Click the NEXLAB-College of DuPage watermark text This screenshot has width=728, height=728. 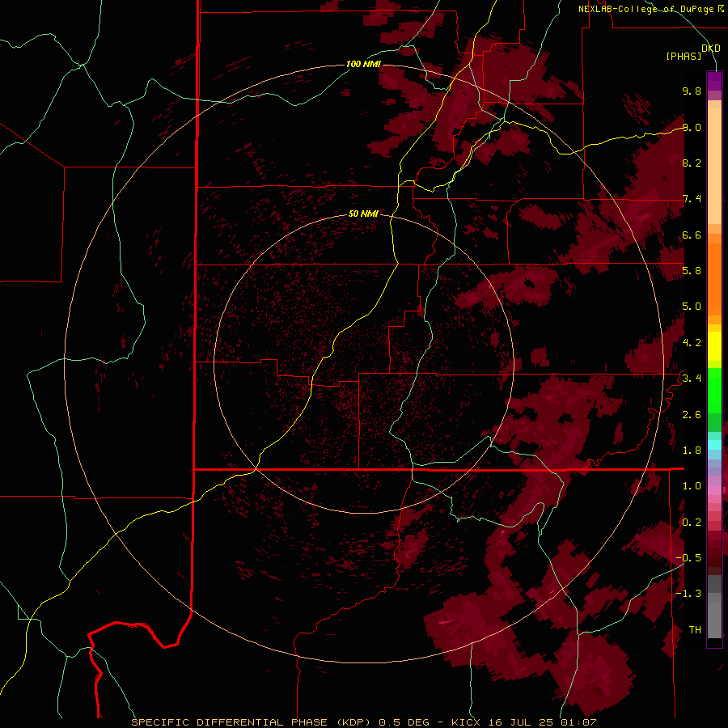tap(648, 9)
